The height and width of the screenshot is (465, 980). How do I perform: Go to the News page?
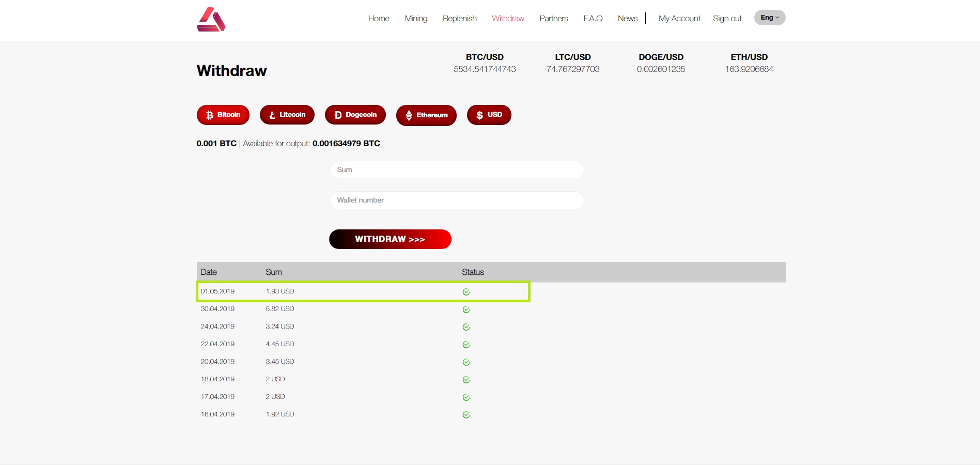pos(628,19)
